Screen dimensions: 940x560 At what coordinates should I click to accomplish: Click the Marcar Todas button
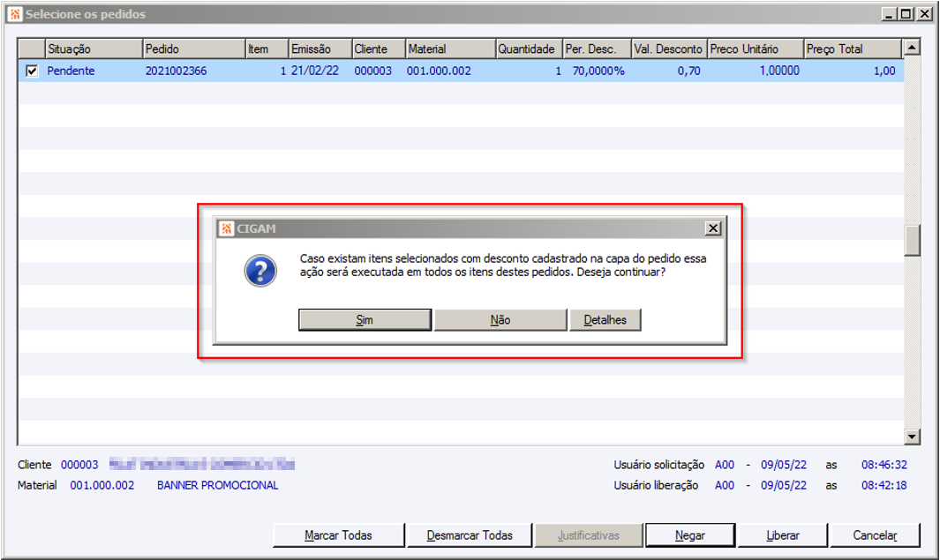[x=338, y=535]
